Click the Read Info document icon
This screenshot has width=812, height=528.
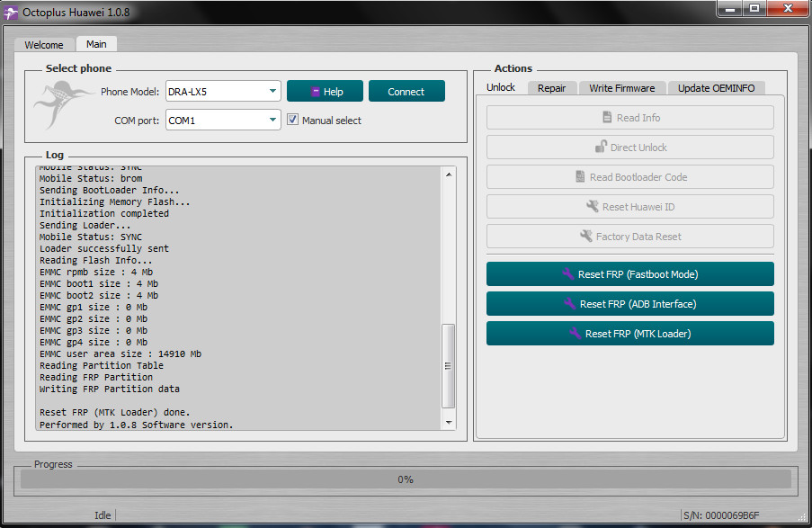tap(607, 118)
